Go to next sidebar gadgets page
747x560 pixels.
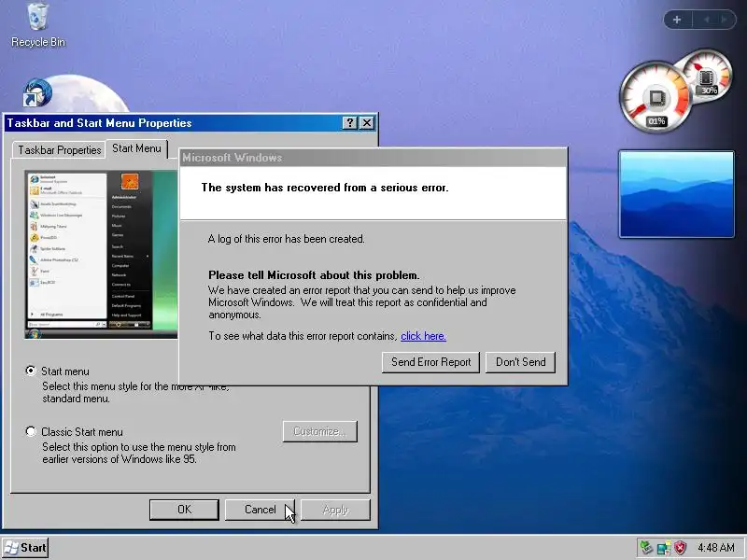(725, 20)
